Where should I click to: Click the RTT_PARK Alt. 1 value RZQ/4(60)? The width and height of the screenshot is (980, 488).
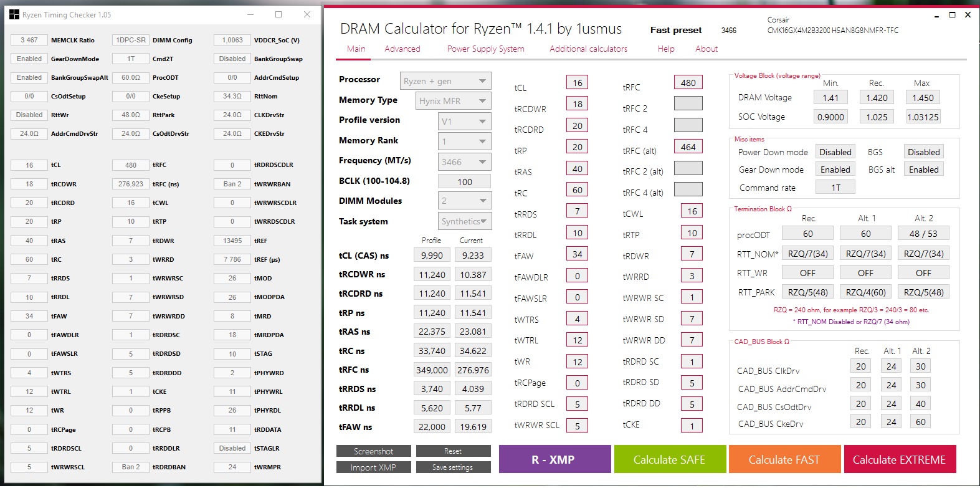tap(865, 292)
